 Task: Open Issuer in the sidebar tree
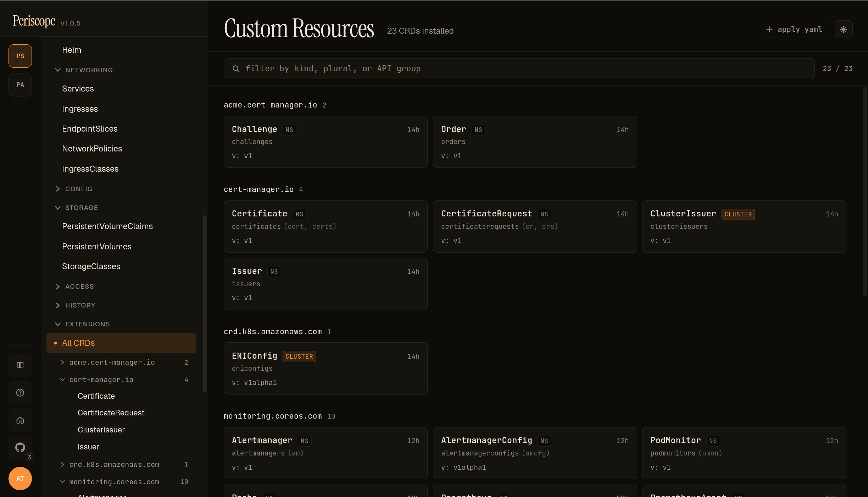pos(88,447)
